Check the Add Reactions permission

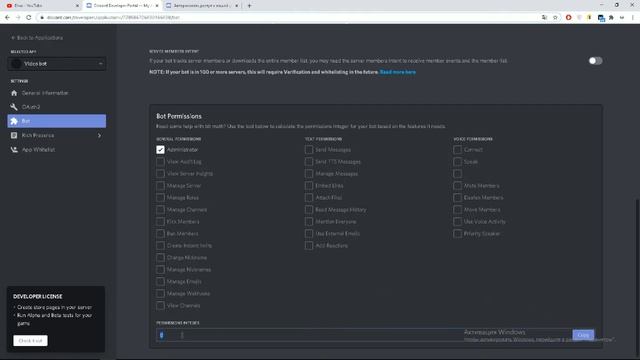tap(309, 246)
